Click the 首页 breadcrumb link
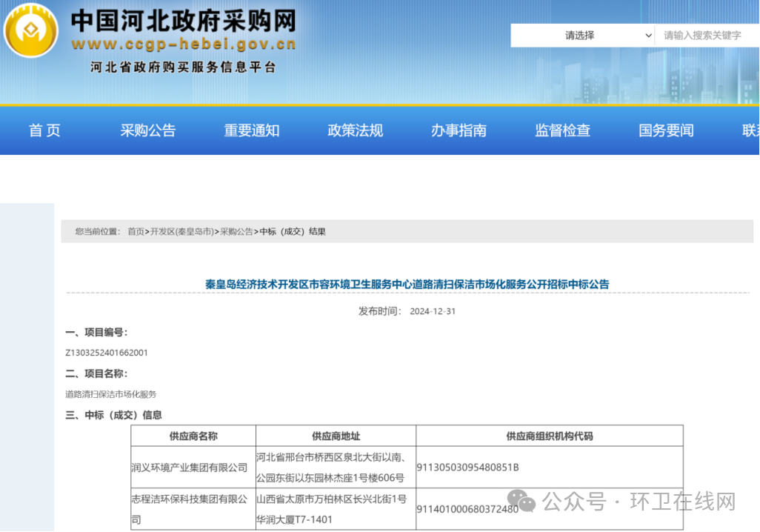The height and width of the screenshot is (532, 760). pyautogui.click(x=136, y=232)
